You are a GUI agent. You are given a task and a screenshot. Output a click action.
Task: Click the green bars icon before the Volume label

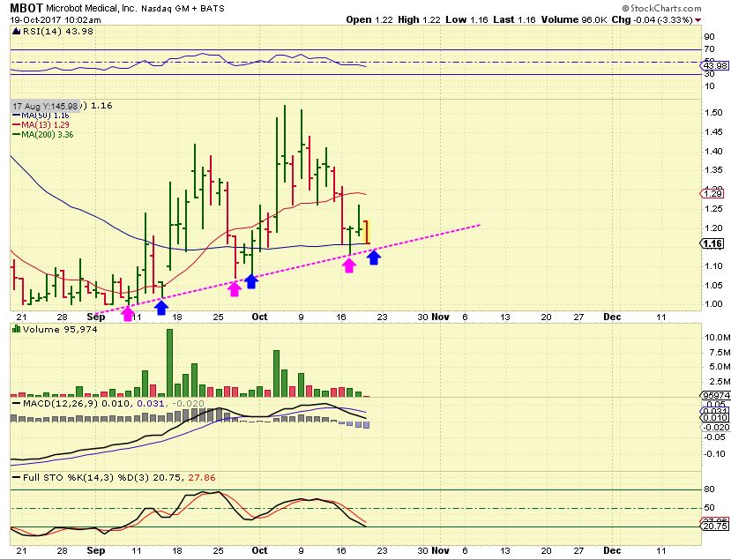pyautogui.click(x=16, y=329)
